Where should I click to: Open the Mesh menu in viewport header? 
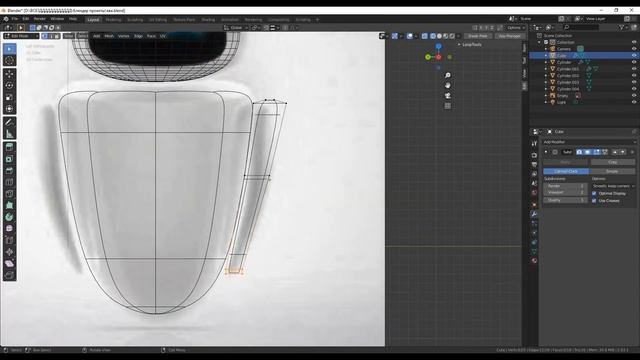point(109,36)
